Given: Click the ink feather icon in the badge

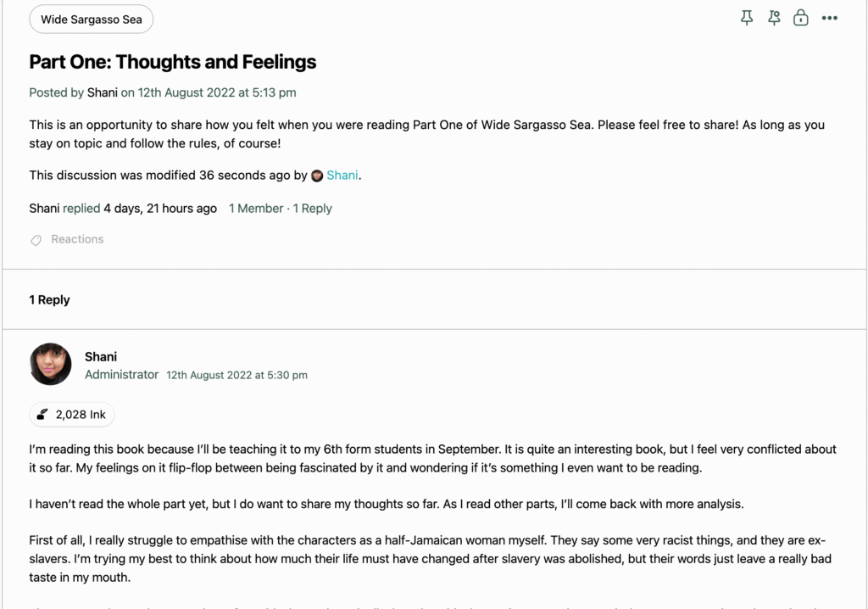Looking at the screenshot, I should (43, 415).
